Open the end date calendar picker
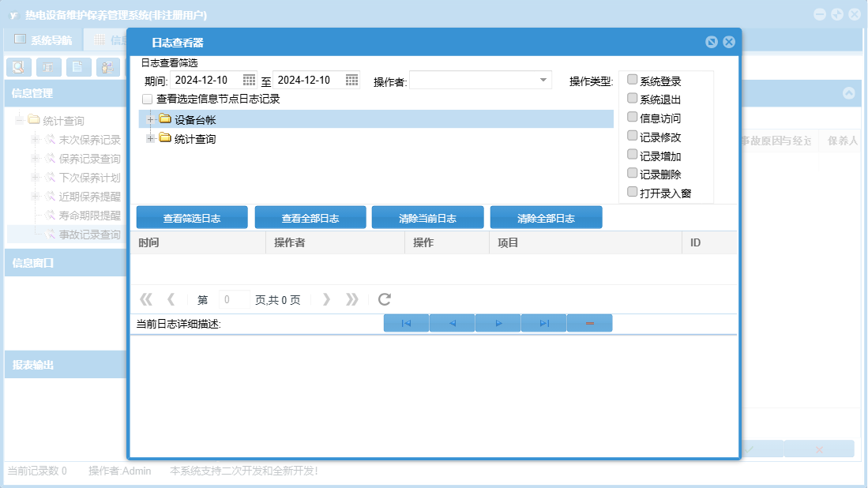The image size is (868, 488). click(351, 80)
